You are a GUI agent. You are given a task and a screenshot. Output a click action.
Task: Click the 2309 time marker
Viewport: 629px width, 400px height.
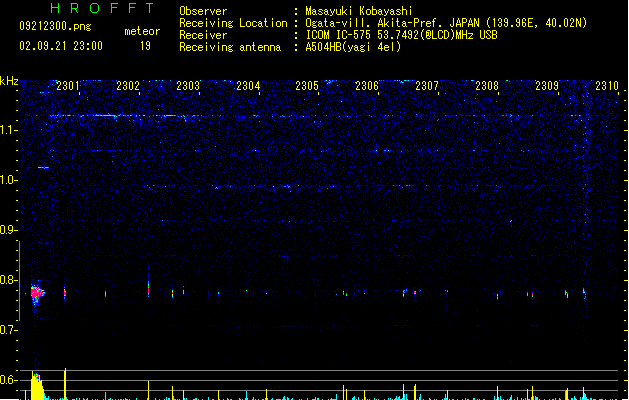(x=547, y=86)
